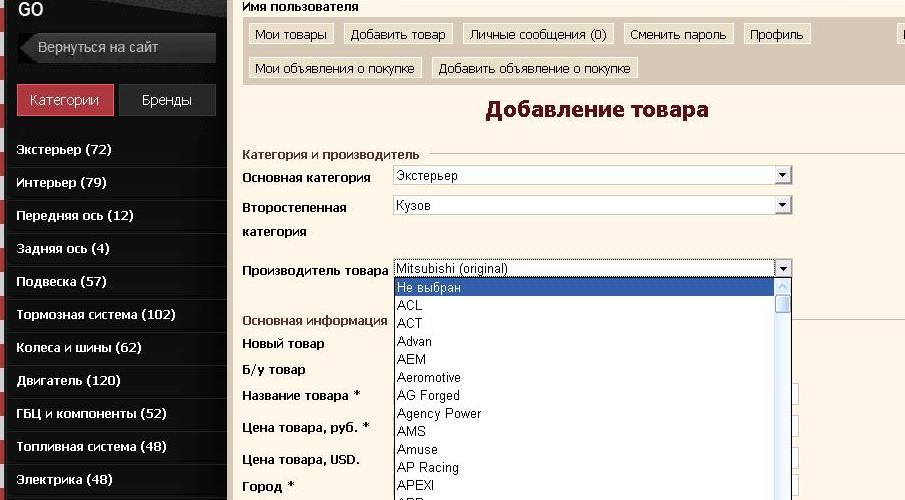The image size is (905, 500).
Task: Click arrow of the Кузов combo box
Action: [783, 205]
